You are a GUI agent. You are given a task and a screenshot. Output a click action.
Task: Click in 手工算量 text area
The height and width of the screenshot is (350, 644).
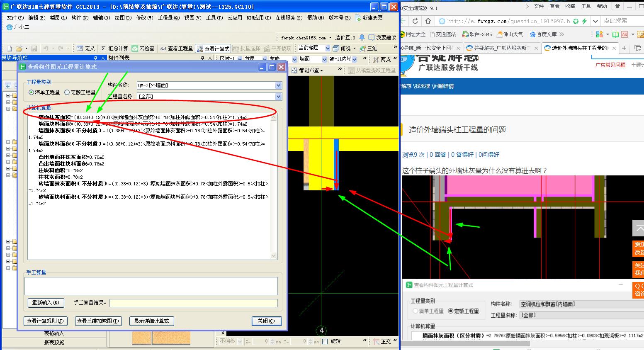151,286
